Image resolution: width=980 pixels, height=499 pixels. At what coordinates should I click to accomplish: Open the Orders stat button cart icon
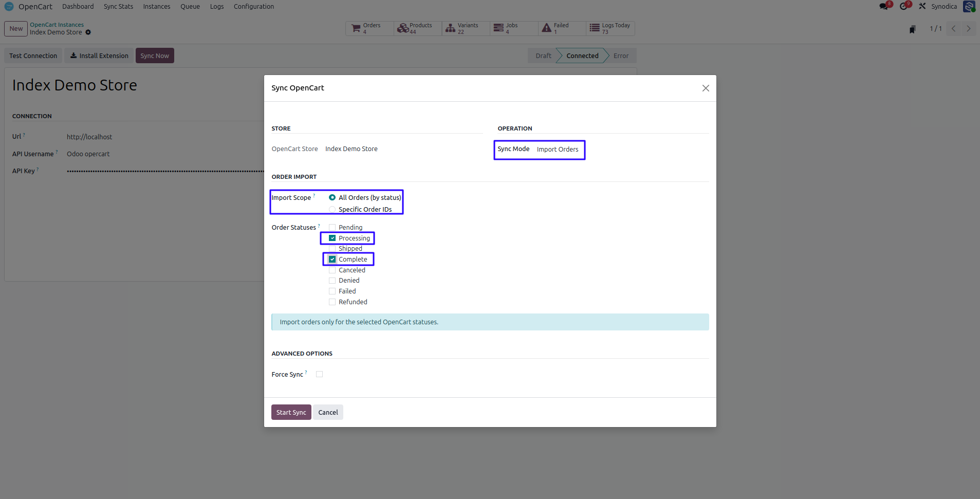(356, 28)
